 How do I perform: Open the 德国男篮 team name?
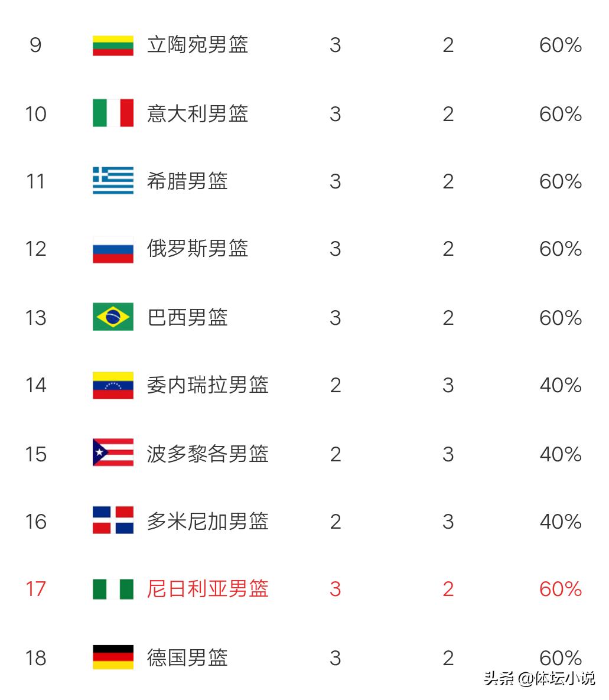pos(187,657)
